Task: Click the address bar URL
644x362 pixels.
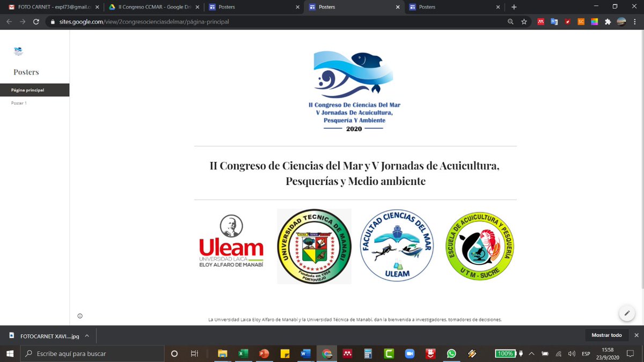Action: [143, 22]
